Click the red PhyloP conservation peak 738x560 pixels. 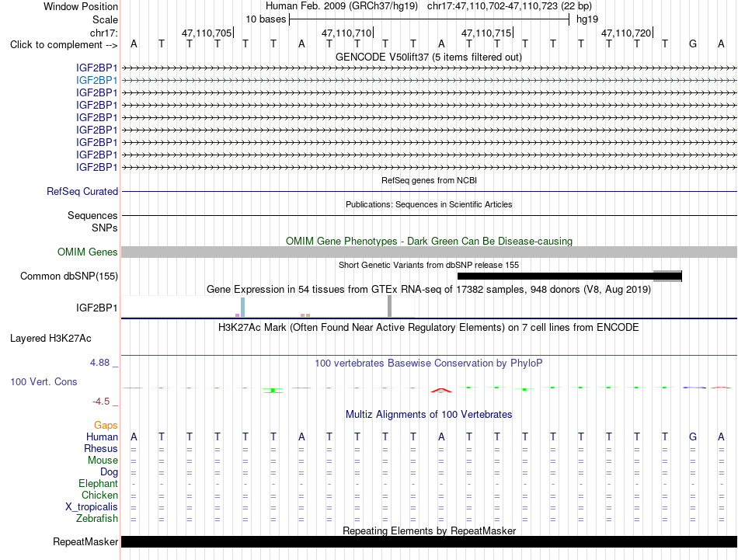441,390
